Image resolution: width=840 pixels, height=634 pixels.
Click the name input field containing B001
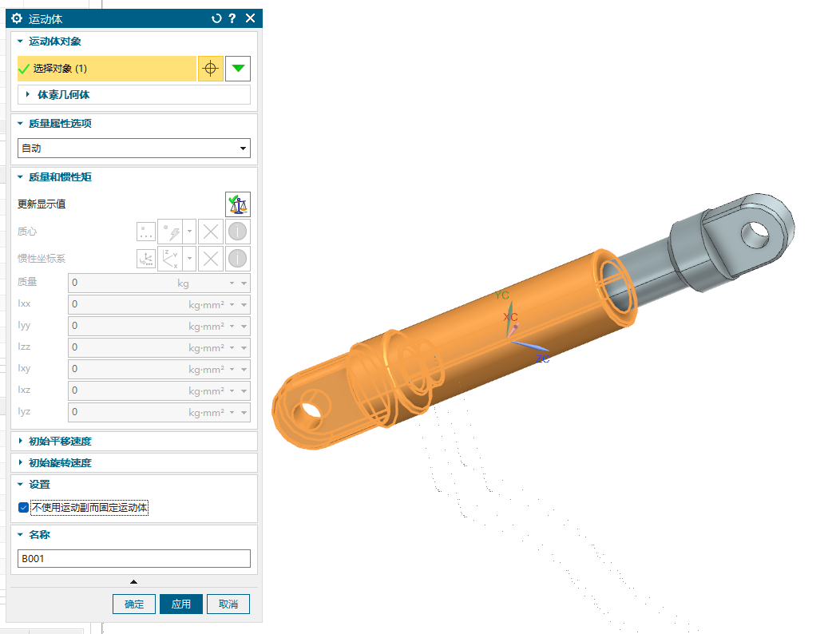coord(133,559)
